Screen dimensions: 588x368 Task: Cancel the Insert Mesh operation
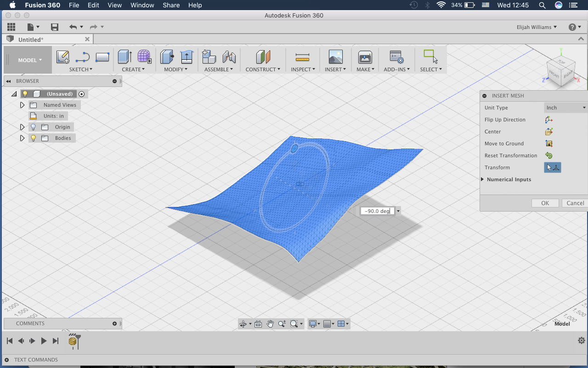point(576,203)
